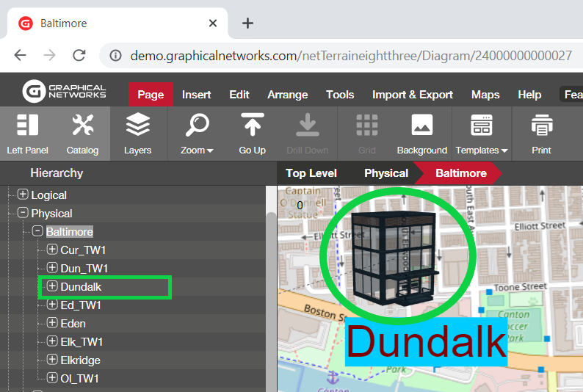The height and width of the screenshot is (392, 583).
Task: Click the Zoom magnifier icon
Action: pos(197,126)
